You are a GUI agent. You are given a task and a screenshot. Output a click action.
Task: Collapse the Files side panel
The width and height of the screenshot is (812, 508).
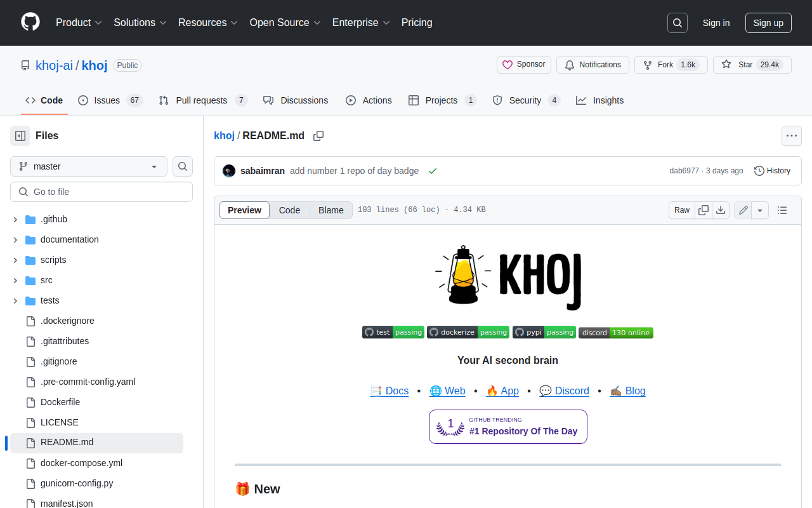20,136
